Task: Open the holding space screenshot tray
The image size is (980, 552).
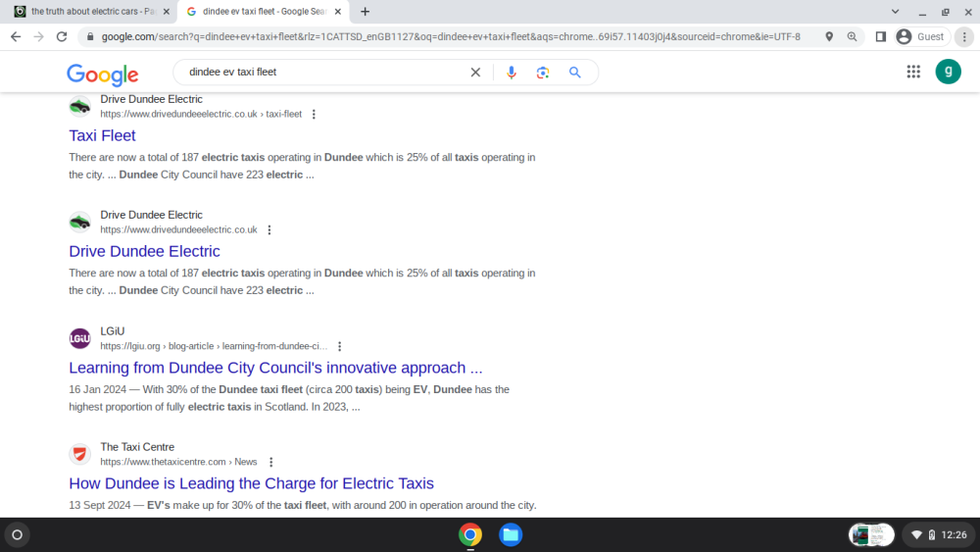Action: (871, 535)
